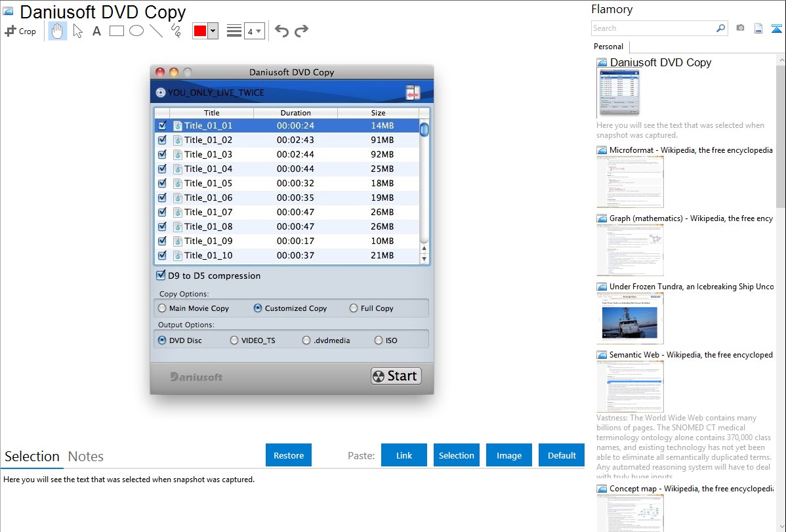Switch to the Selection tab
This screenshot has height=532, width=786.
click(x=32, y=457)
